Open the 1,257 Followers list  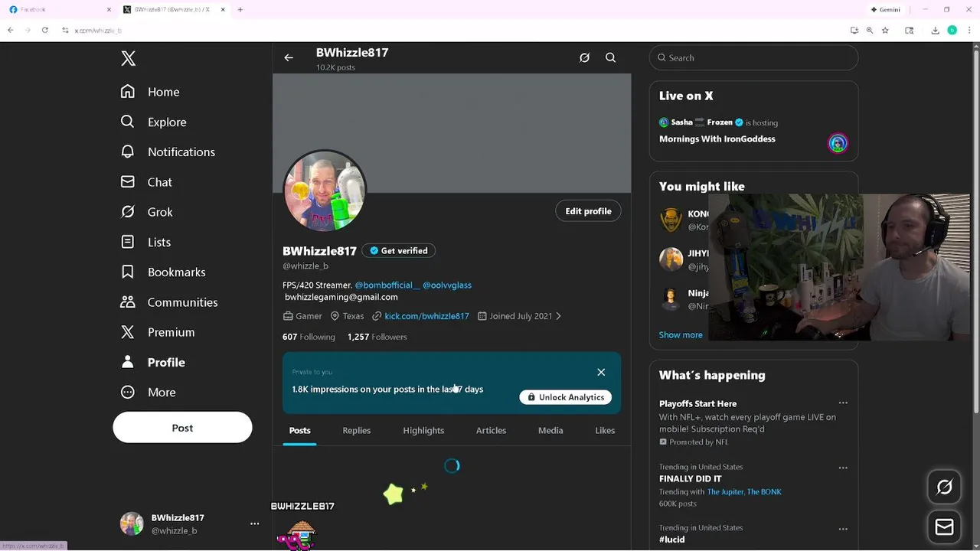click(377, 337)
